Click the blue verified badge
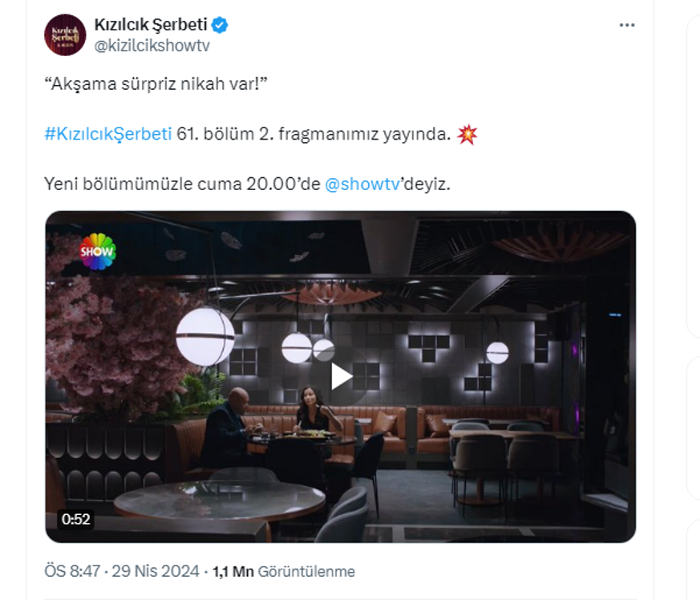This screenshot has width=700, height=600. coord(221,26)
